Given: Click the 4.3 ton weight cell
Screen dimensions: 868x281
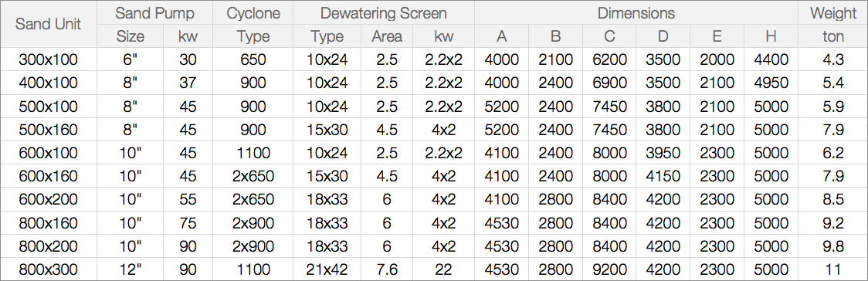Looking at the screenshot, I should (x=832, y=59).
